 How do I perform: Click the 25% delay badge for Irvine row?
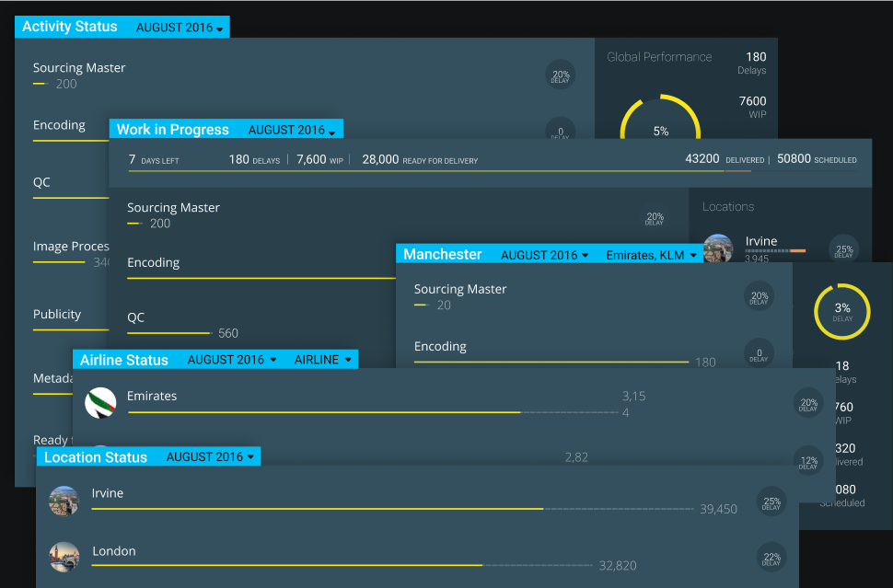point(771,502)
